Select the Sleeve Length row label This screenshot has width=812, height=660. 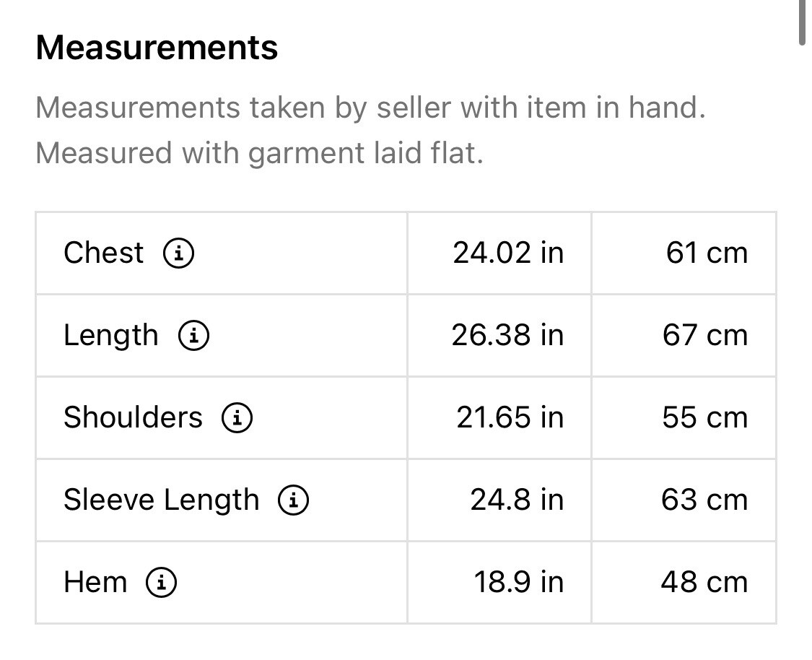point(161,500)
